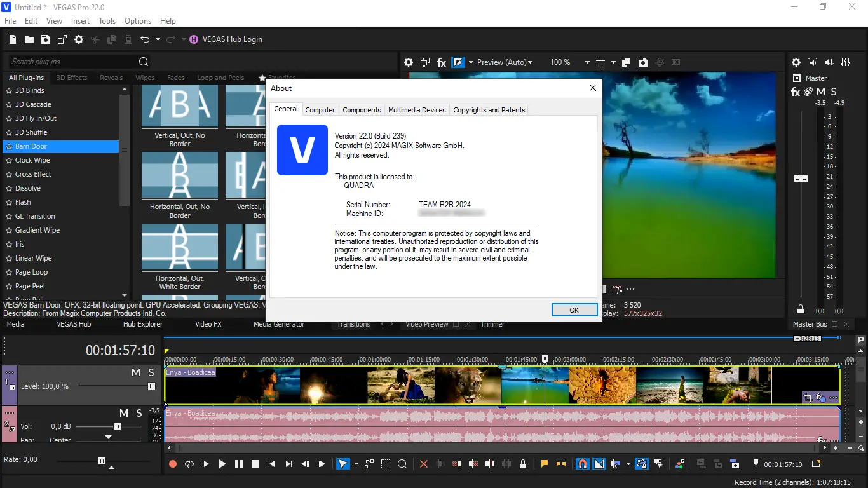Open Color Grading icon in edit toolbar
This screenshot has width=868, height=488.
[681, 464]
